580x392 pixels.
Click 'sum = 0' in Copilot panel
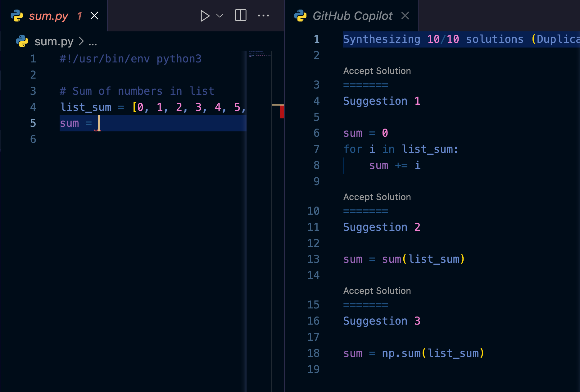tap(366, 133)
